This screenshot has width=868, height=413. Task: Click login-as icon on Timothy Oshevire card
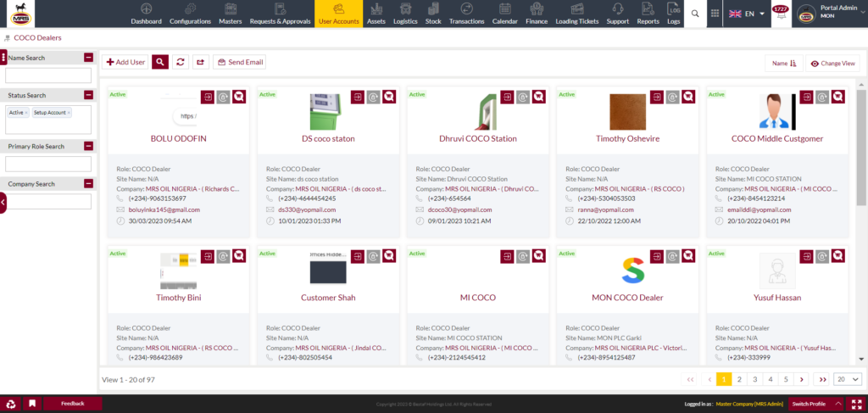click(657, 97)
